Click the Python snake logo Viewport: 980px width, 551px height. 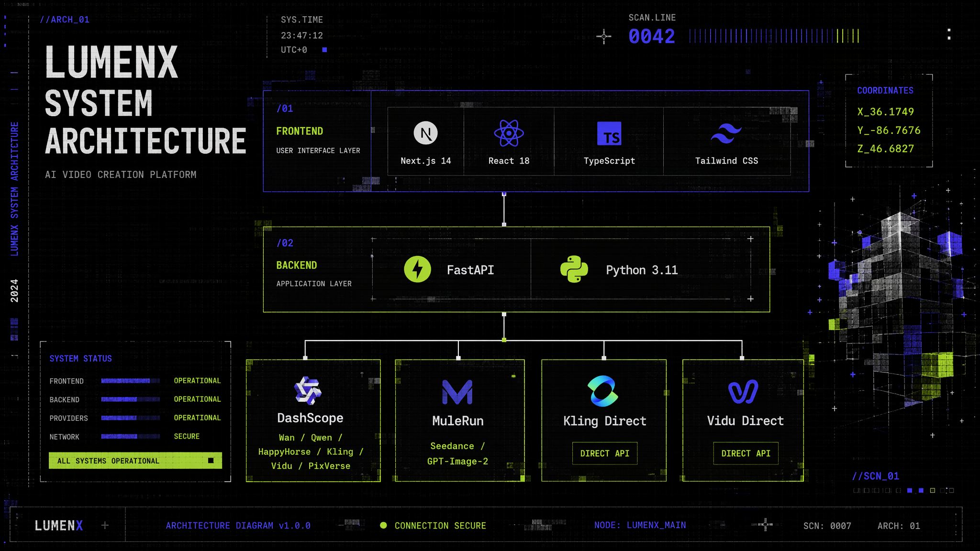[x=574, y=269]
